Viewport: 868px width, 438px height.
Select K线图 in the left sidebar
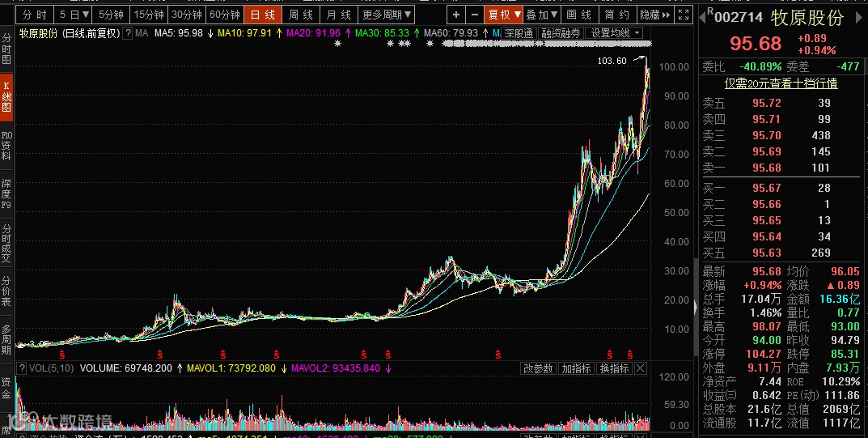pyautogui.click(x=6, y=97)
